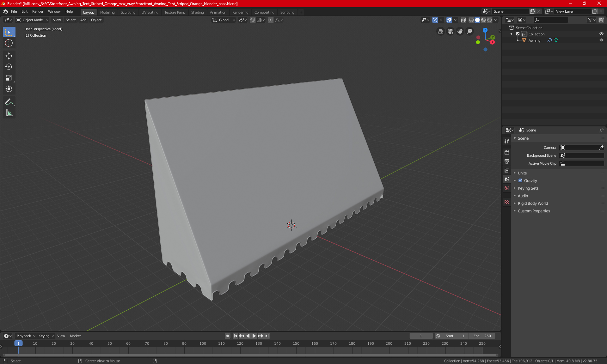
Task: Click the current frame number field
Action: pyautogui.click(x=421, y=336)
